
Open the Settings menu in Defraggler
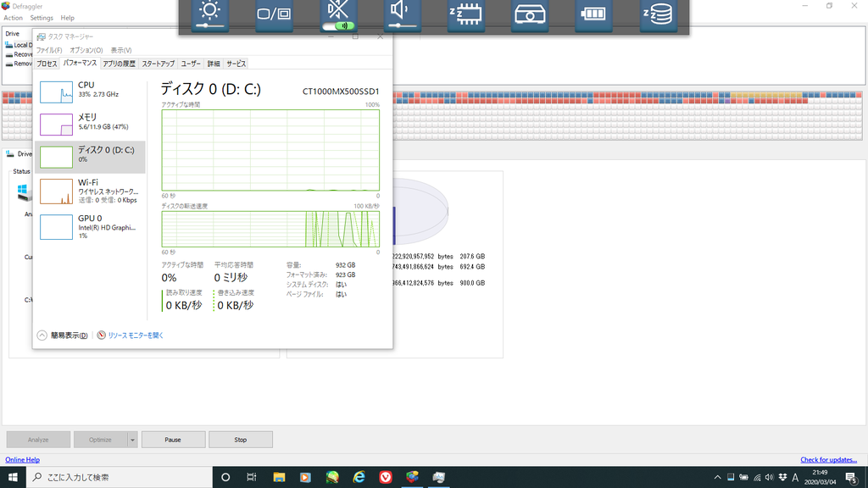coord(42,18)
